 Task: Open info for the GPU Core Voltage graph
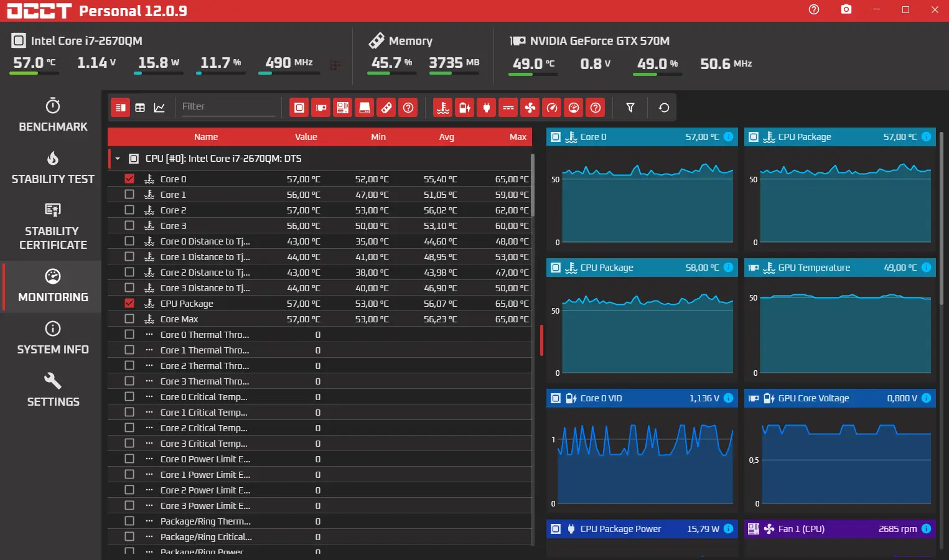[926, 398]
